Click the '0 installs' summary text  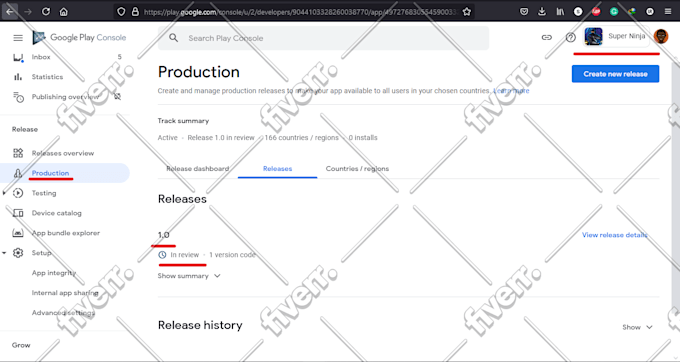point(363,137)
